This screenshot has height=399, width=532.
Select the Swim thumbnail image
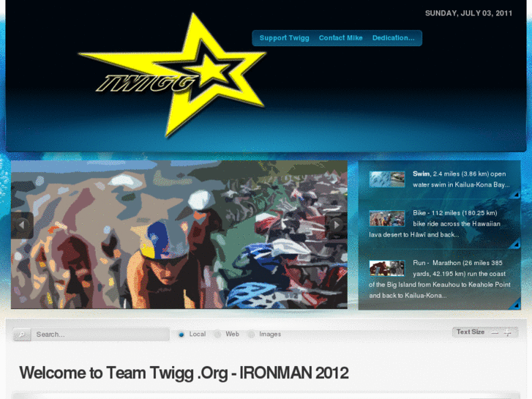(387, 179)
